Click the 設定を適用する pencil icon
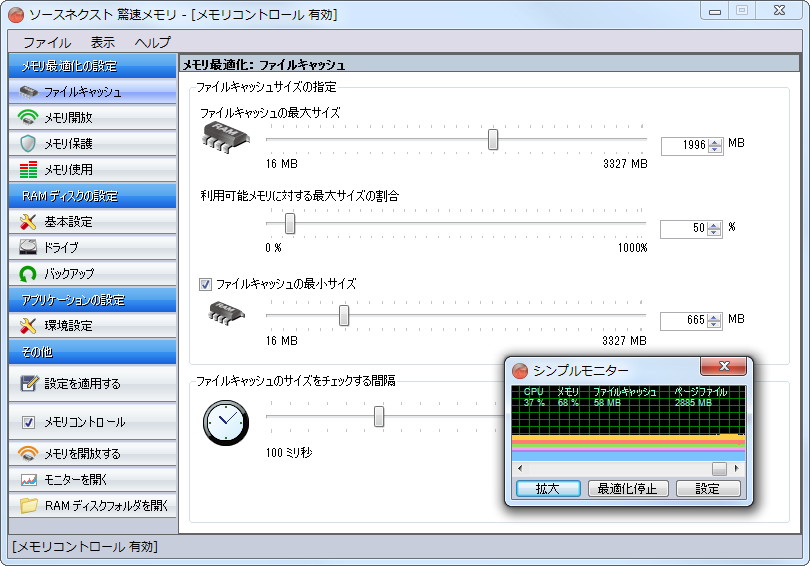This screenshot has height=566, width=810. click(29, 383)
